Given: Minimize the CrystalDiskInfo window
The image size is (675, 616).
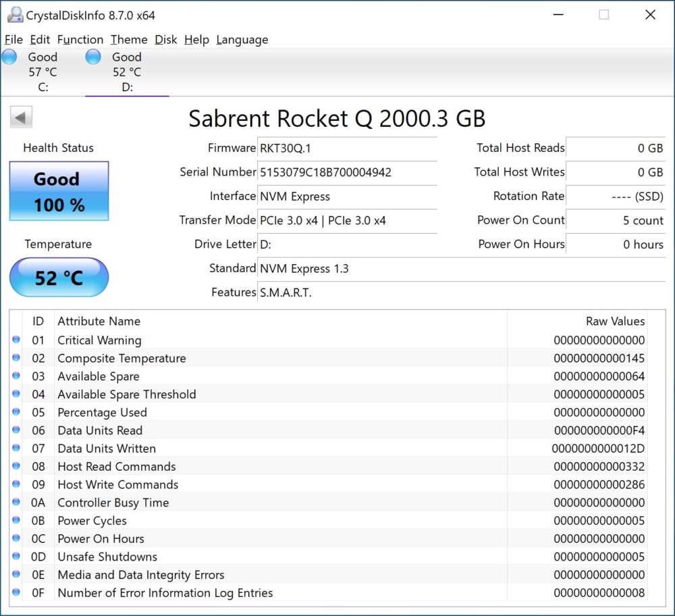Looking at the screenshot, I should pos(558,15).
